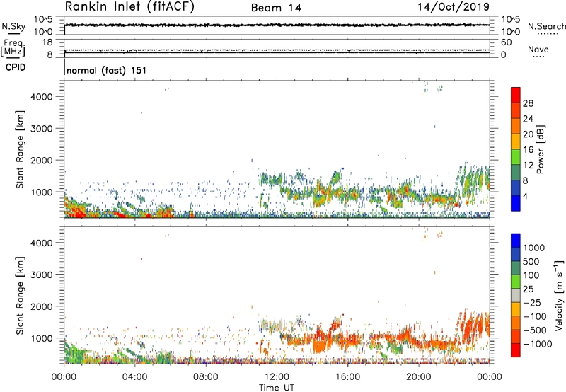
Task: Select the '3000' tick on the power panel
Action: pos(41,129)
